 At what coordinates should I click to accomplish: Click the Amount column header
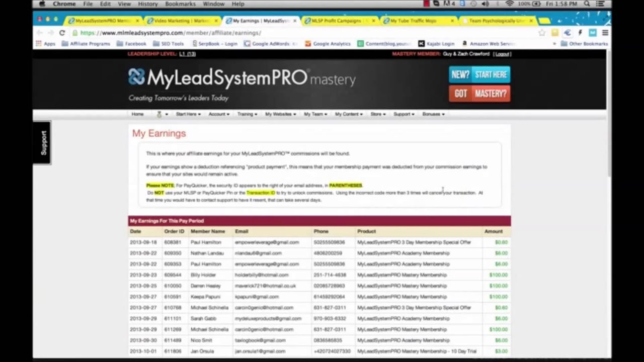pyautogui.click(x=493, y=231)
